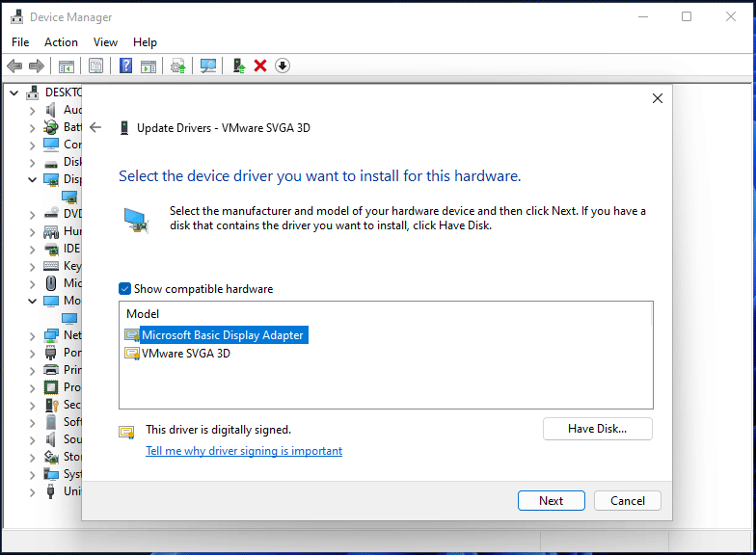The width and height of the screenshot is (756, 555).
Task: Select the Sound controllers speaker icon
Action: [x=50, y=439]
